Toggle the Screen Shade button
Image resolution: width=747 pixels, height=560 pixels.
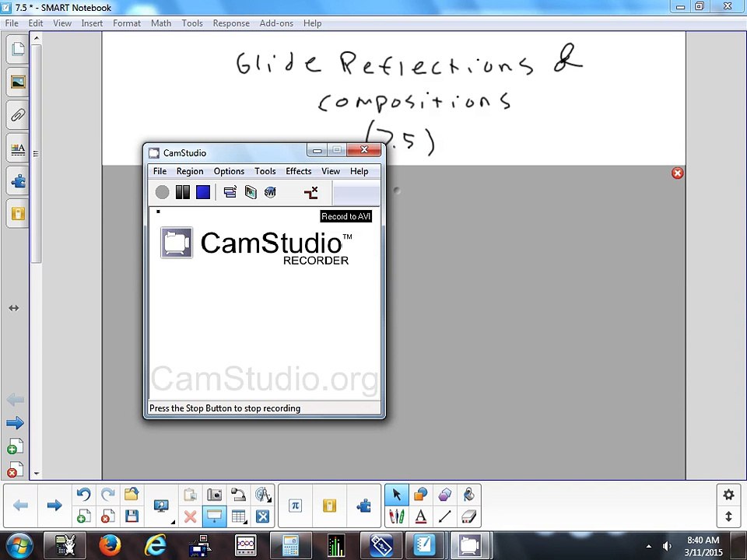(215, 516)
